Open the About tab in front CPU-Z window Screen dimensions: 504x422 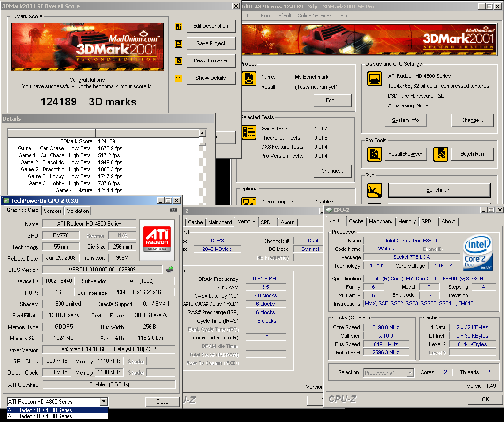click(448, 221)
